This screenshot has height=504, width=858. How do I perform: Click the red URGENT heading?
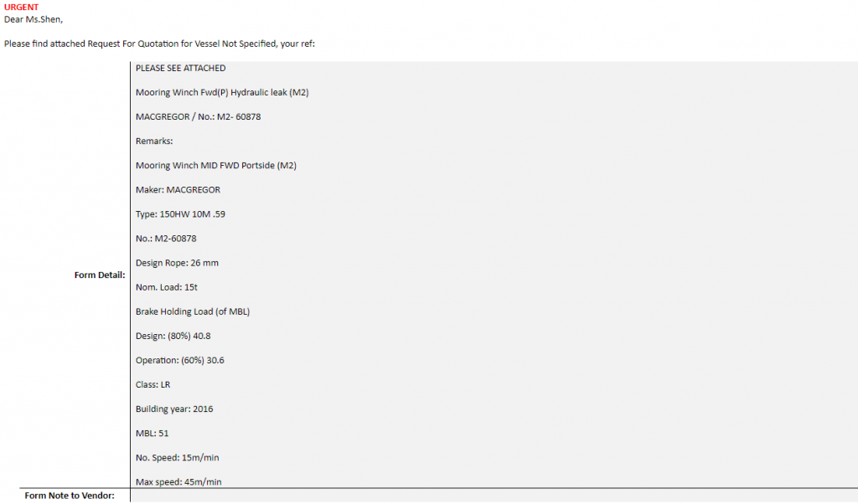tap(21, 7)
